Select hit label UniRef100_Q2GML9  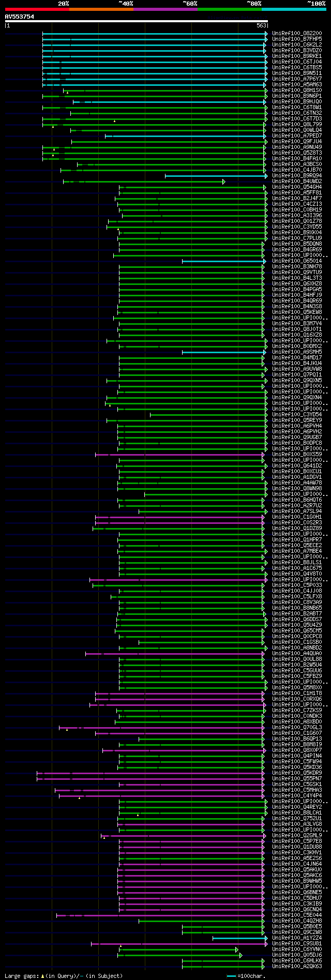297,836
